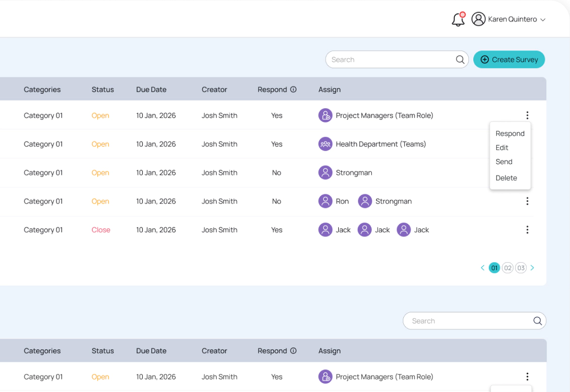This screenshot has width=570, height=392.
Task: Open the notification bell
Action: click(x=457, y=19)
